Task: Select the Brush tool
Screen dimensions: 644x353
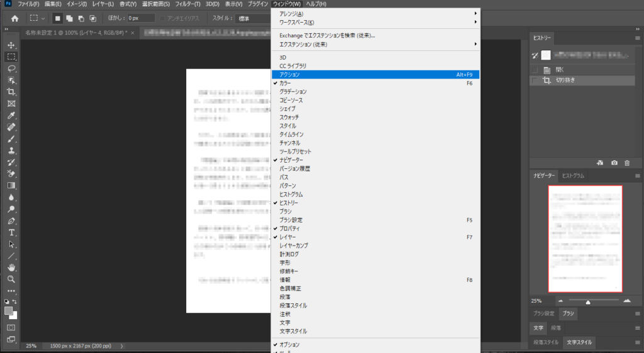Action: 11,139
